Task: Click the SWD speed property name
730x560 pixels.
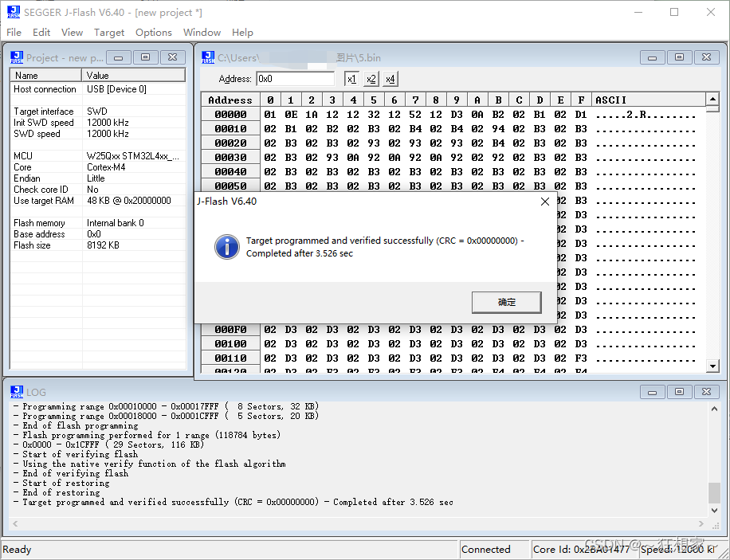Action: pos(37,134)
